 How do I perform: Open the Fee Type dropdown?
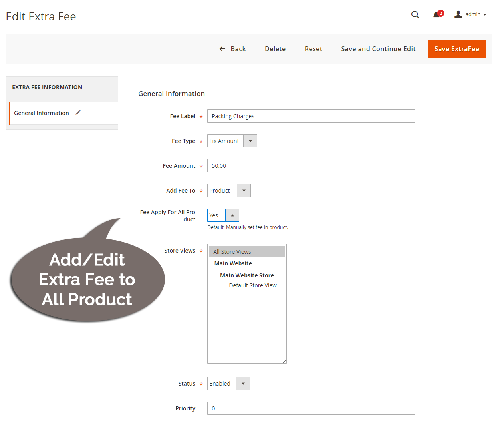(x=250, y=141)
